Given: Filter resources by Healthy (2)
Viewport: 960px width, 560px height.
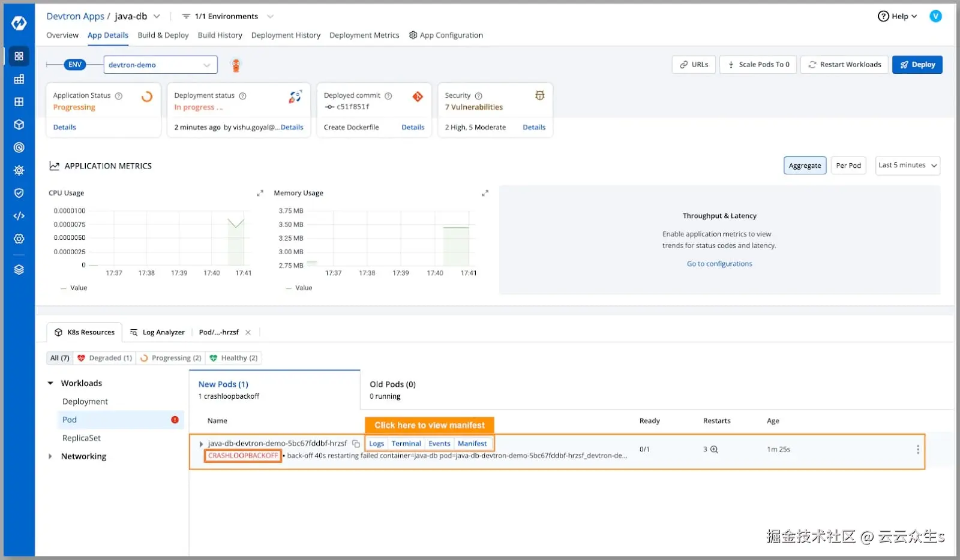Looking at the screenshot, I should [234, 358].
